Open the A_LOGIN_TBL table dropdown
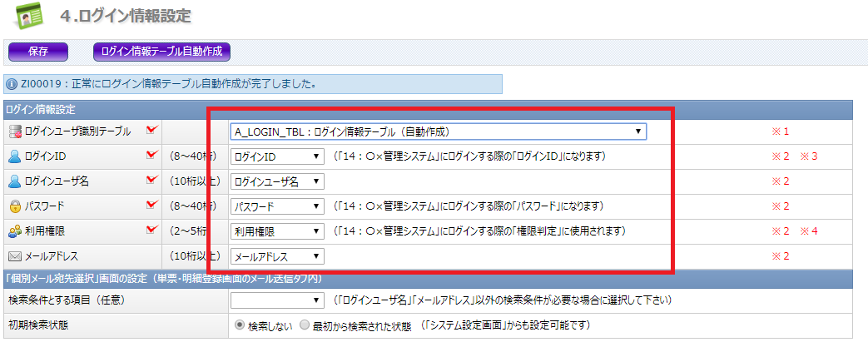868x347 pixels. [439, 131]
